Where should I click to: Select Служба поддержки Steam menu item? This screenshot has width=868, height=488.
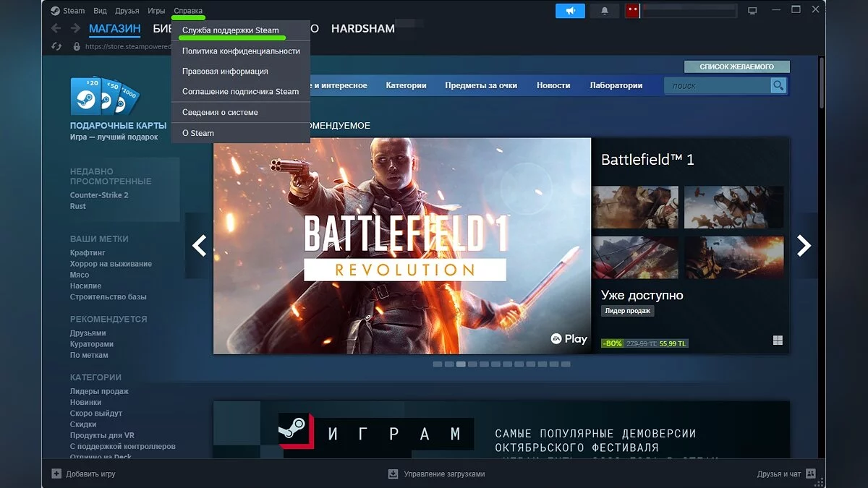[x=230, y=30]
